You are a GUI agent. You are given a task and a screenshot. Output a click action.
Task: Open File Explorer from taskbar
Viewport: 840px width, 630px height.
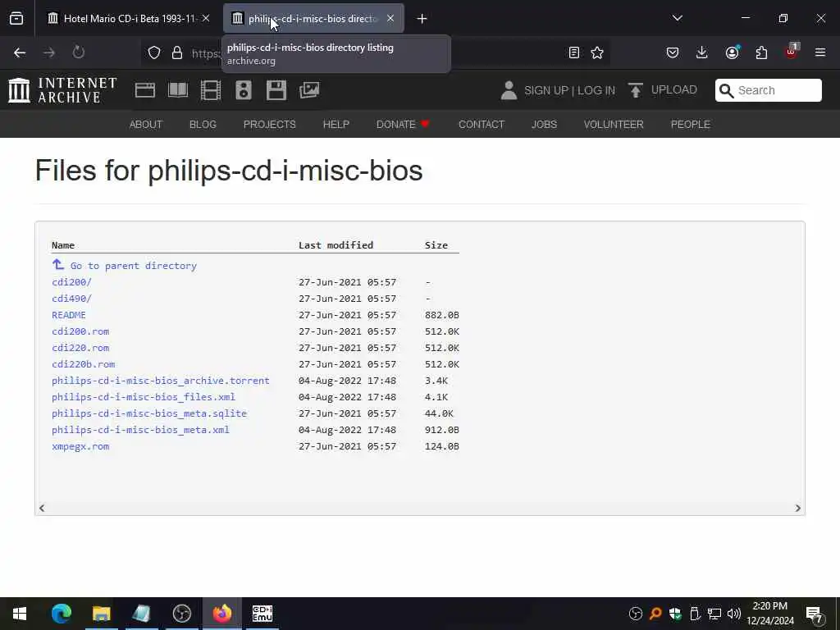coord(101,614)
